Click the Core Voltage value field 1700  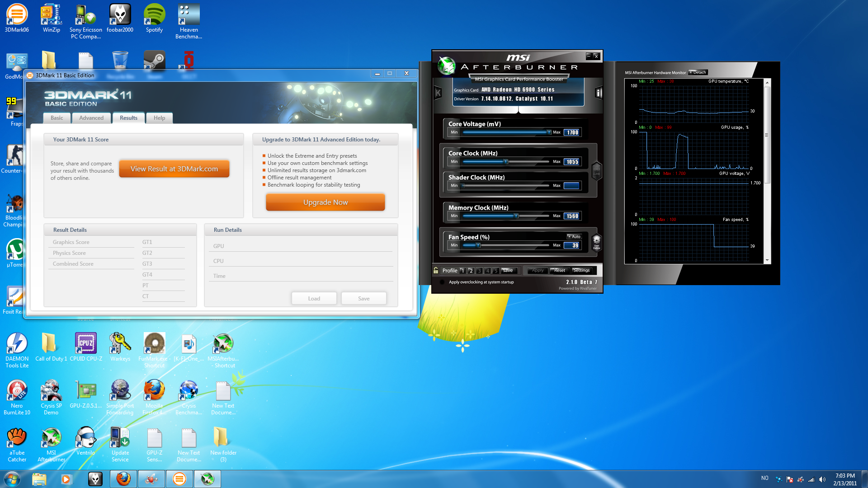click(x=572, y=132)
